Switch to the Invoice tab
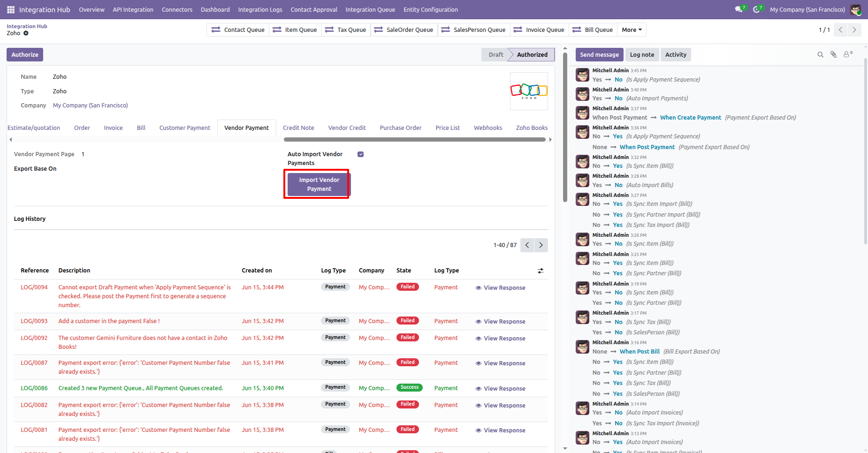This screenshot has height=453, width=868. (x=113, y=128)
